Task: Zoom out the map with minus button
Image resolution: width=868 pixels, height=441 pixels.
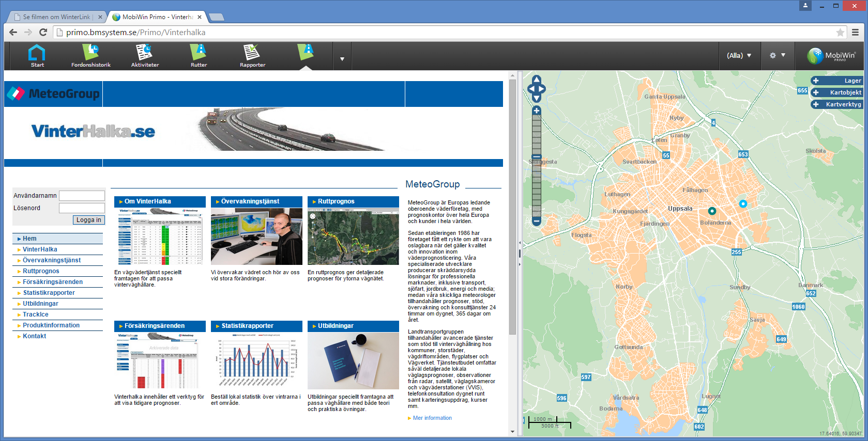Action: (x=537, y=221)
